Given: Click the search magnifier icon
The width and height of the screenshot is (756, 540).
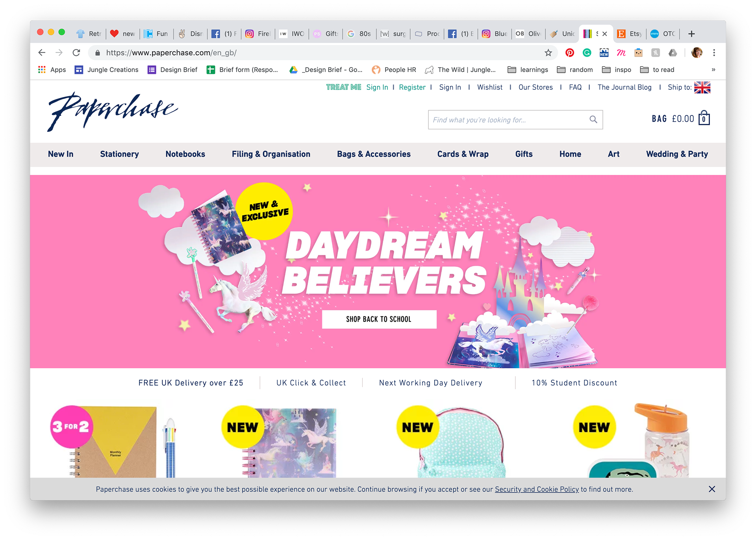Looking at the screenshot, I should [593, 119].
